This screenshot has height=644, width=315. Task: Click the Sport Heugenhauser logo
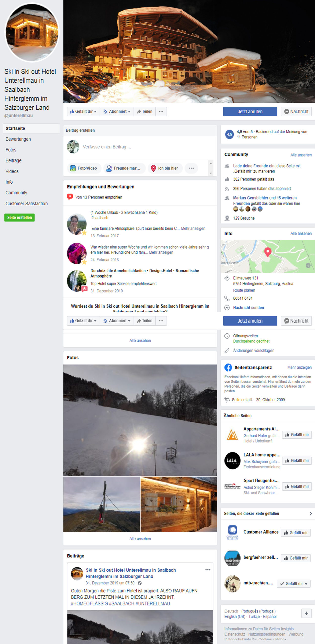pyautogui.click(x=232, y=486)
